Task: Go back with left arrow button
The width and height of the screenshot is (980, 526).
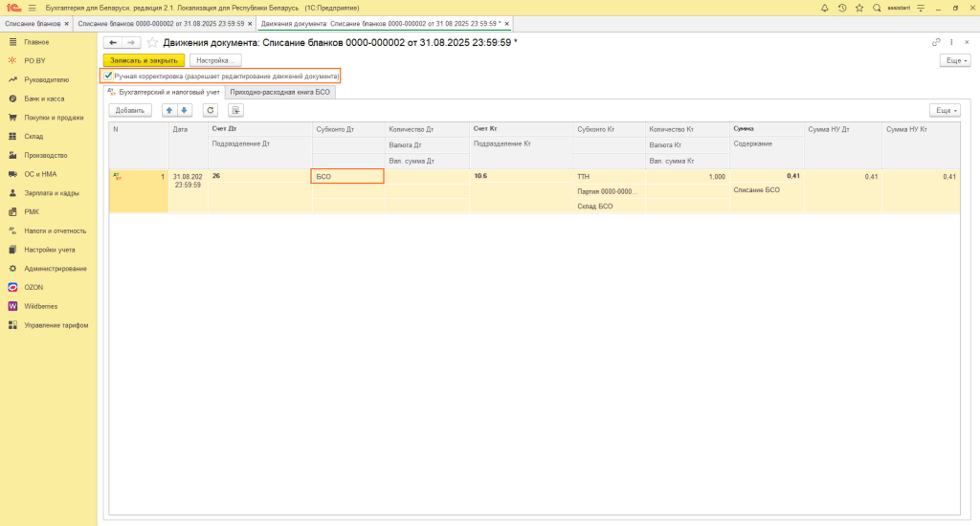Action: point(113,42)
